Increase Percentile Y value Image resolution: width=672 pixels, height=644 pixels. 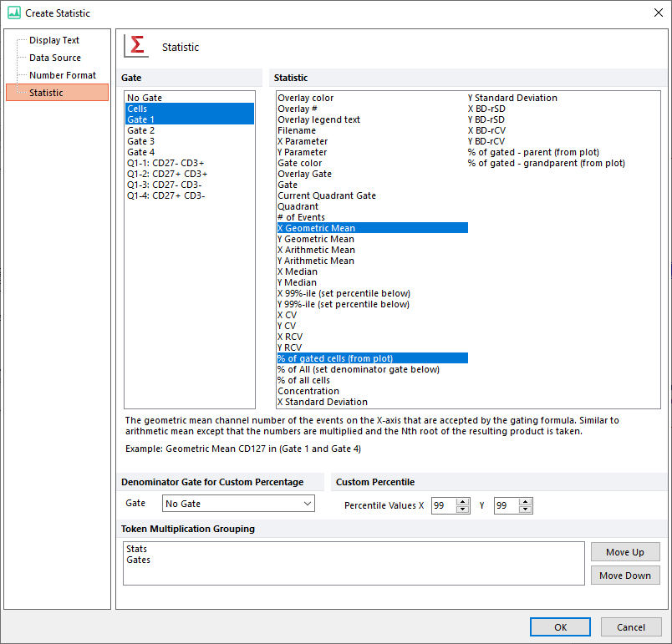click(526, 501)
